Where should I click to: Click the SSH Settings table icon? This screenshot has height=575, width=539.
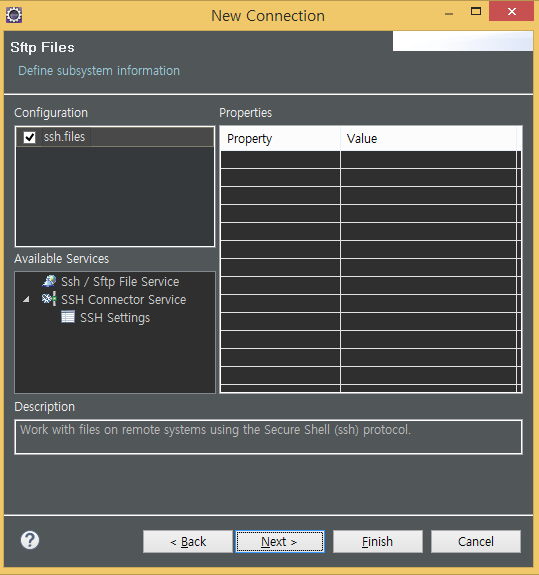coord(68,317)
